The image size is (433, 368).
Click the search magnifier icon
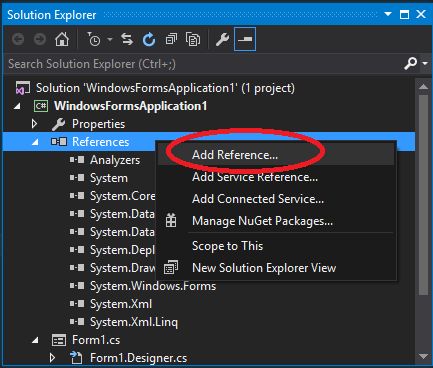(x=410, y=63)
